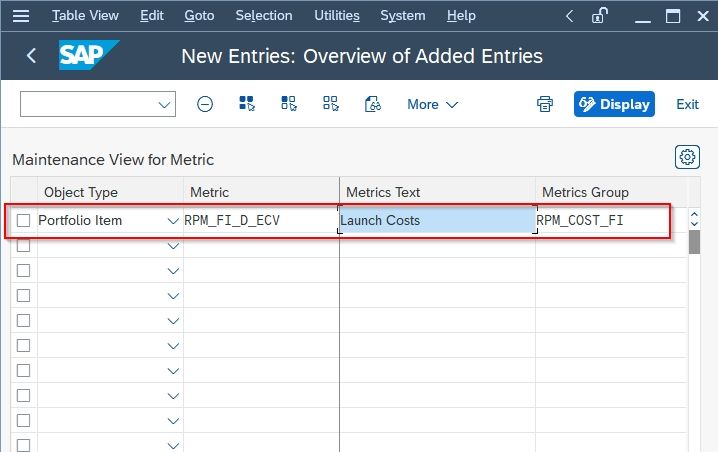Open the hamburger main menu

(x=21, y=16)
